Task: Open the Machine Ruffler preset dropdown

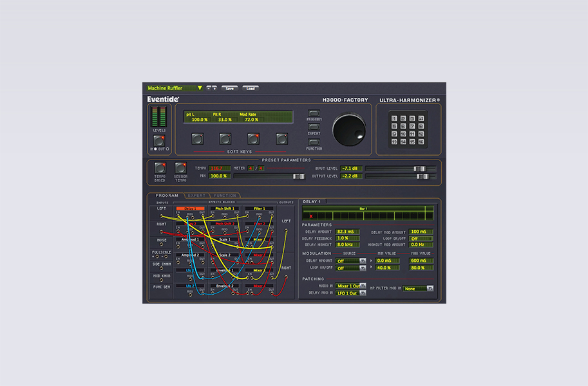Action: [175, 88]
